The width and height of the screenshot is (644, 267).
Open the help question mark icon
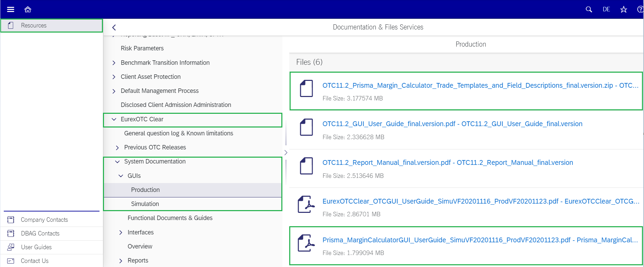640,9
